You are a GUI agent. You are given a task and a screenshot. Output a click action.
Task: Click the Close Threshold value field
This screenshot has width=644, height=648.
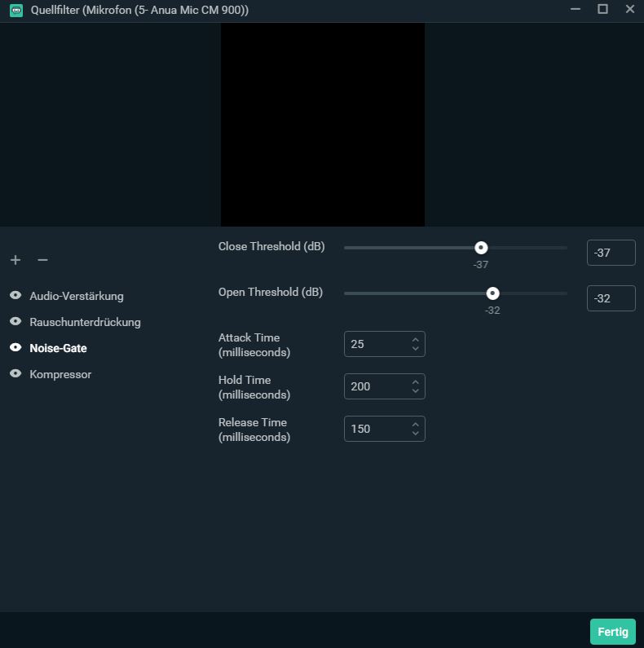[611, 253]
